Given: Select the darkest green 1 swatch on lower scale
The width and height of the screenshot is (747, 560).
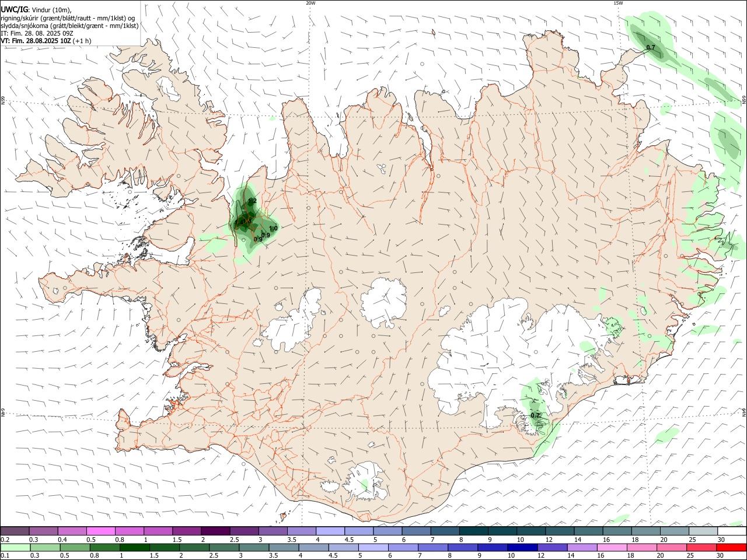Looking at the screenshot, I should [134, 547].
